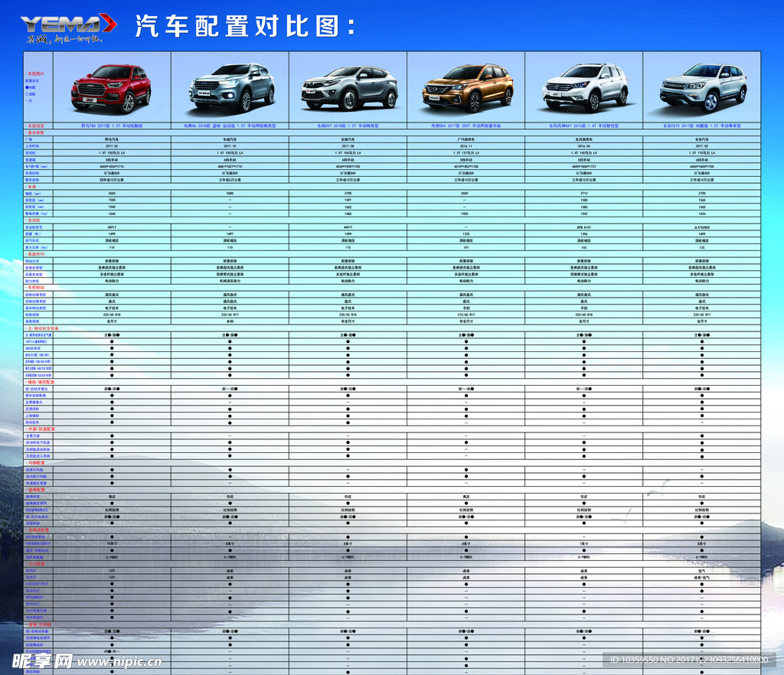
Task: Click the 基本参数 section heading
Action: pos(35,132)
